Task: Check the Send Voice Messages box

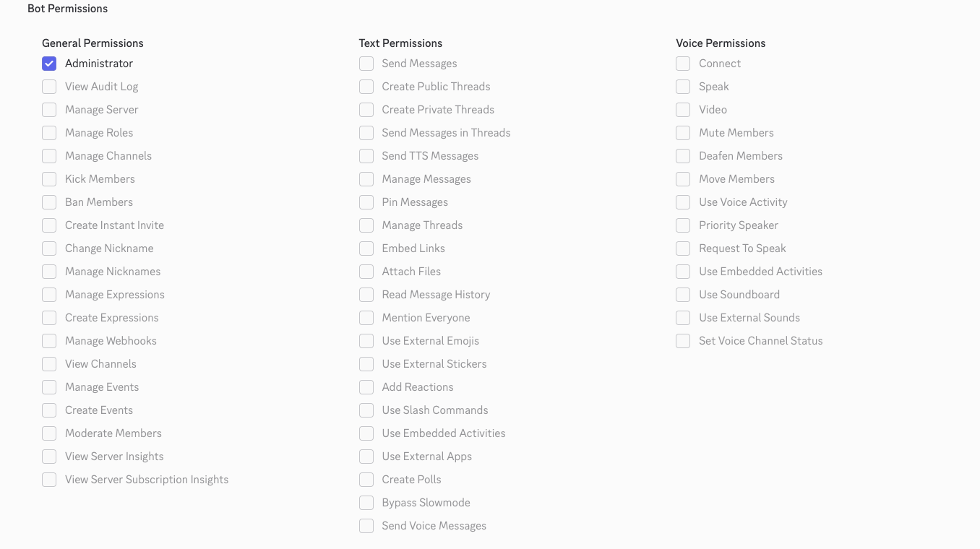Action: pyautogui.click(x=366, y=526)
